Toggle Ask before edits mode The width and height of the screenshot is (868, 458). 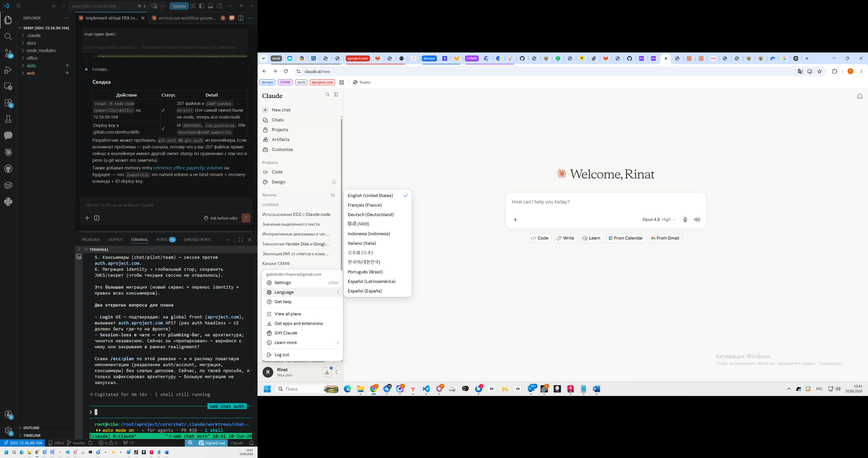(221, 218)
